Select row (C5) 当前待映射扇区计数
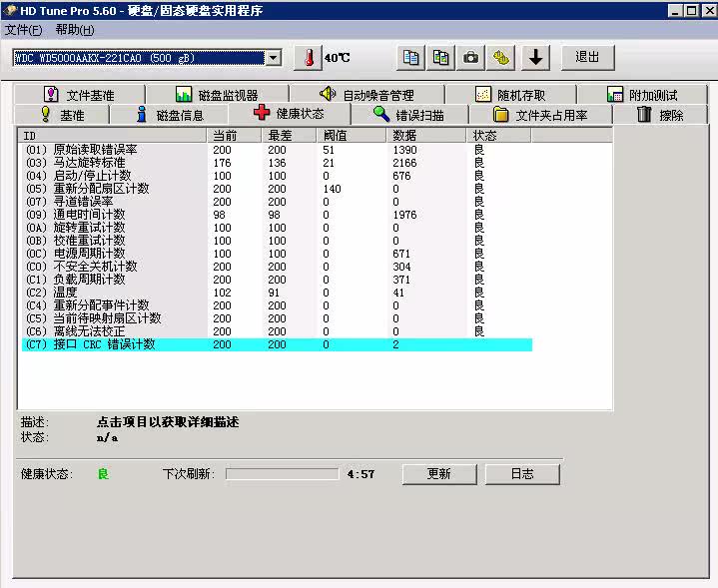The image size is (718, 588). 277,318
